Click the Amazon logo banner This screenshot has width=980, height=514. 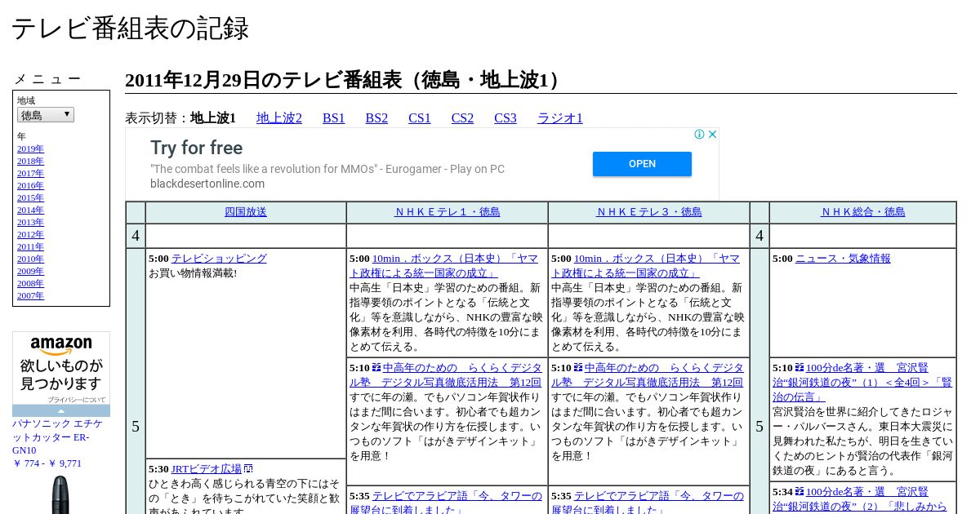coord(61,369)
